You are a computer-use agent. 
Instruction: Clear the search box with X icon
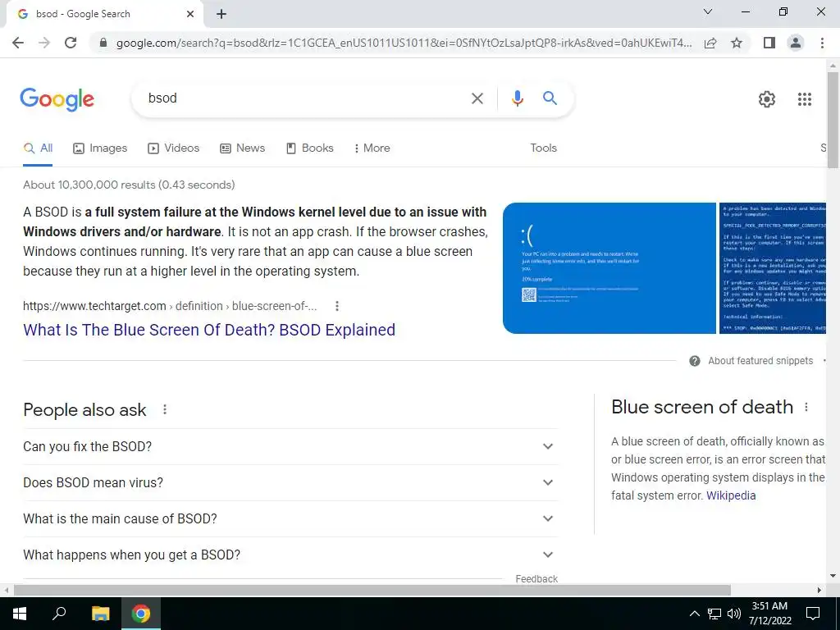[x=477, y=98]
